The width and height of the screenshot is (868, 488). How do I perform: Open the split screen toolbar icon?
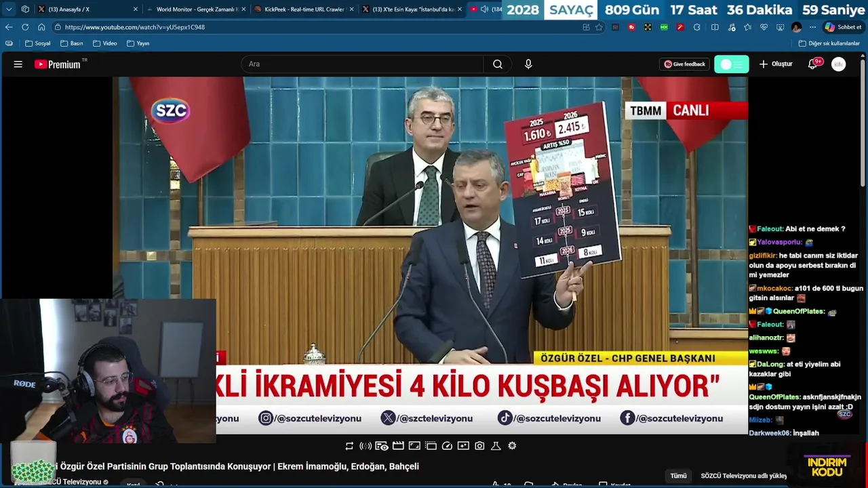pos(715,27)
